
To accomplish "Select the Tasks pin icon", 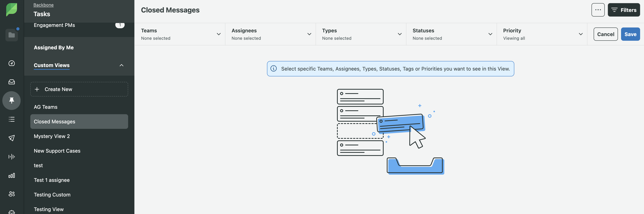I will pyautogui.click(x=11, y=101).
